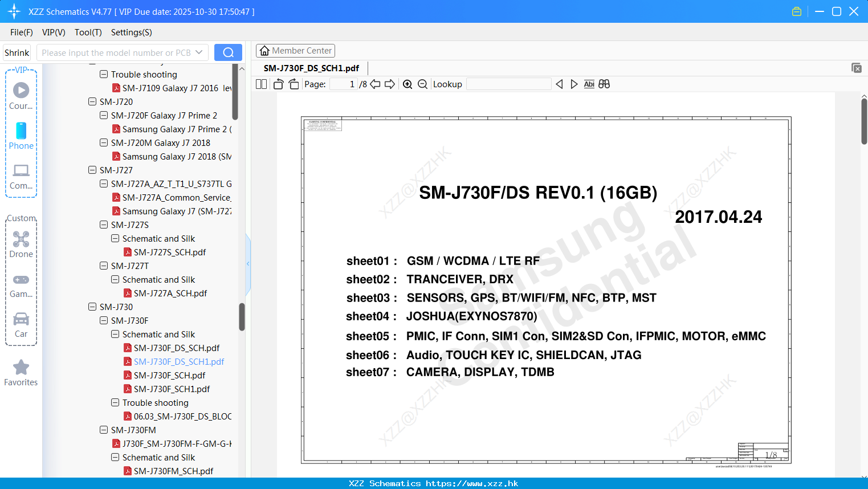
Task: Open 06.03_SM-J730F_DS_BLOC file
Action: coord(182,416)
